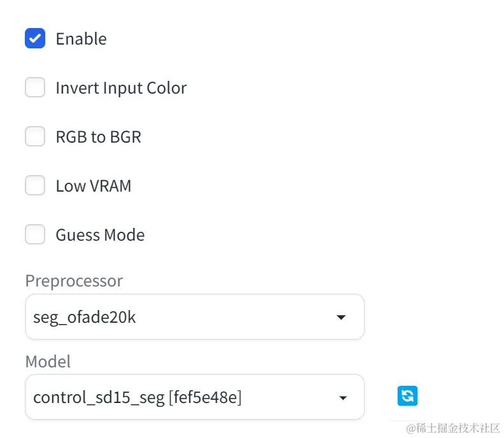The height and width of the screenshot is (438, 504).
Task: Enable the RGB to BGR checkbox
Action: coord(35,136)
